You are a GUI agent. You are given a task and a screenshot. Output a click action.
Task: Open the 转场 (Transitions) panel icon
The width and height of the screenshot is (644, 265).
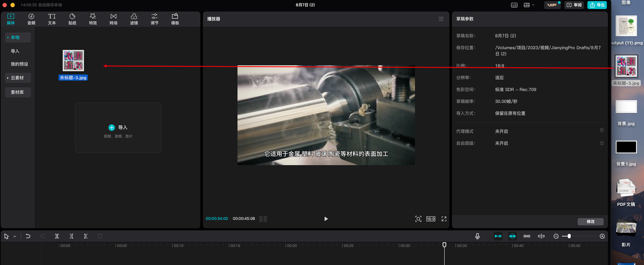pos(113,19)
